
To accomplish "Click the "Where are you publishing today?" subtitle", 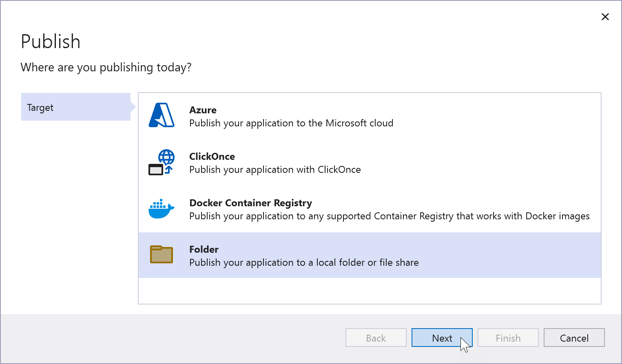I will point(106,67).
